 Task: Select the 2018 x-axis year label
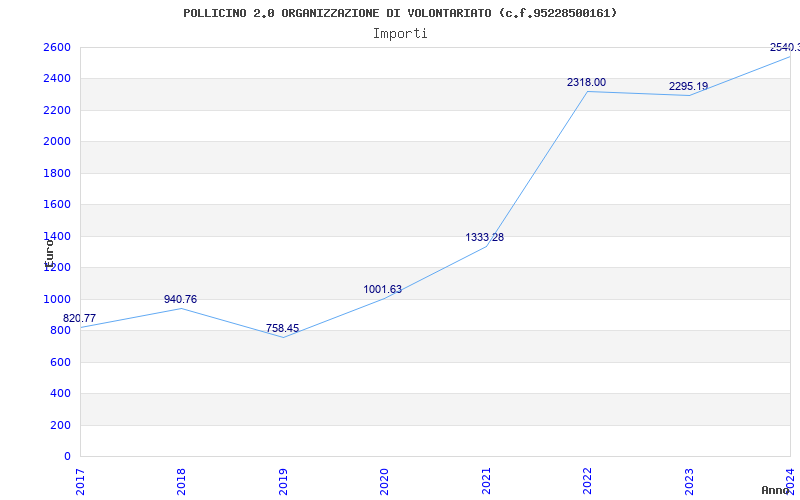(x=182, y=480)
